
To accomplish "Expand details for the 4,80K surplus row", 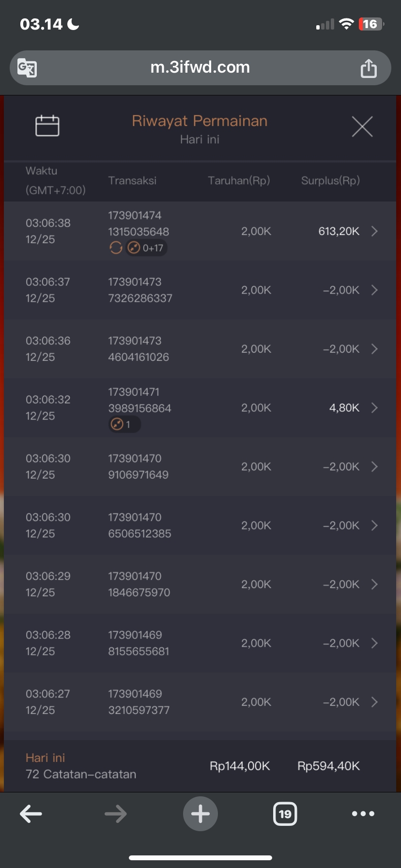I will [x=374, y=408].
